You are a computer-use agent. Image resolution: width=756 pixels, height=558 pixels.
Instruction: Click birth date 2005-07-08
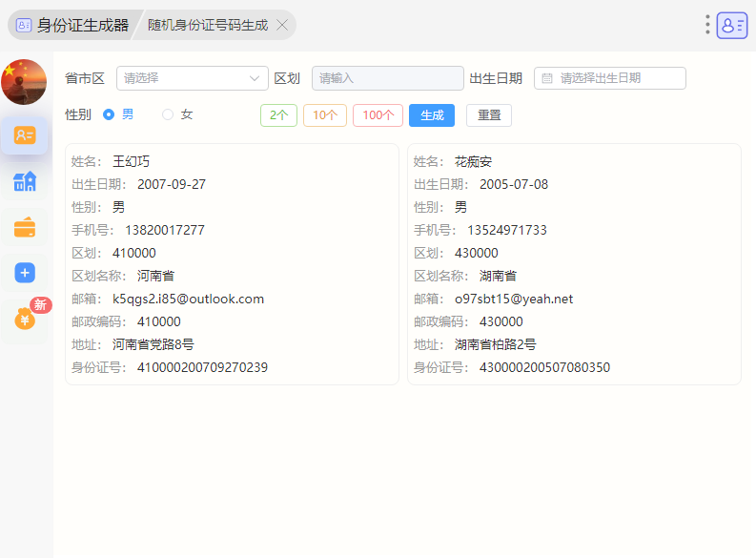point(514,184)
